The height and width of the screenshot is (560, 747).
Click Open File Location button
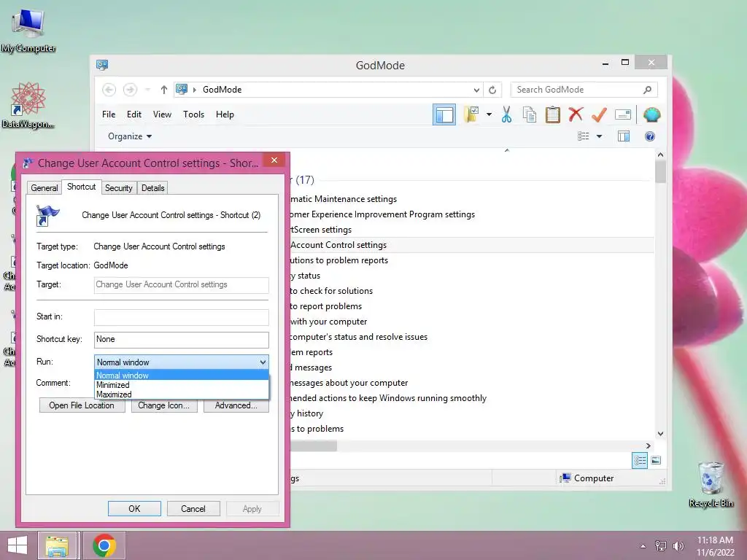coord(82,405)
